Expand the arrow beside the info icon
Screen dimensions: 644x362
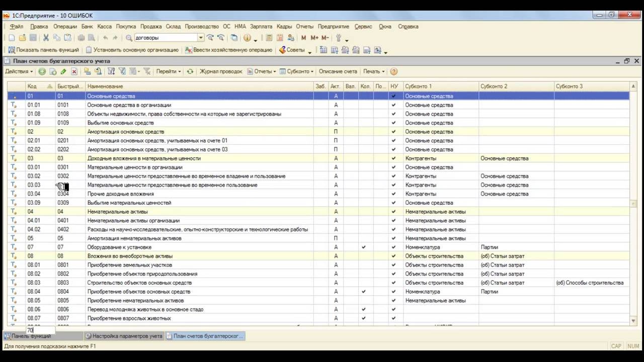(256, 39)
